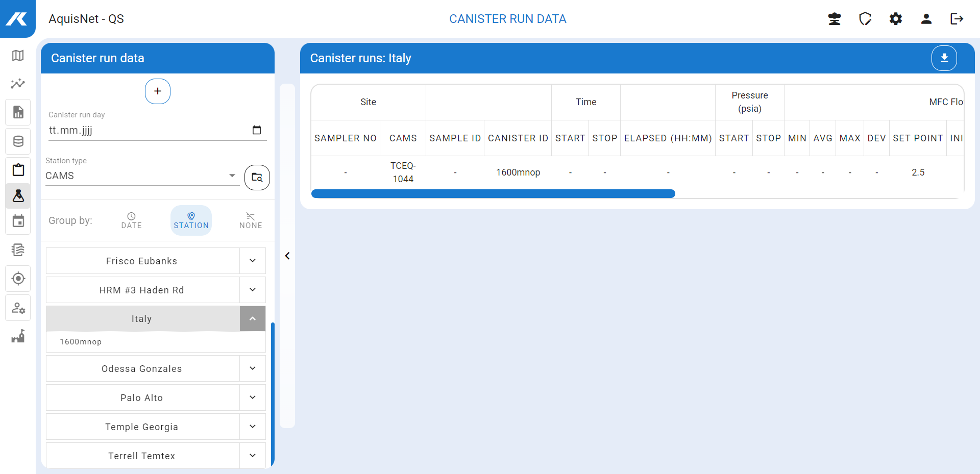This screenshot has height=474, width=980.
Task: Group by Date toggle
Action: pos(131,220)
